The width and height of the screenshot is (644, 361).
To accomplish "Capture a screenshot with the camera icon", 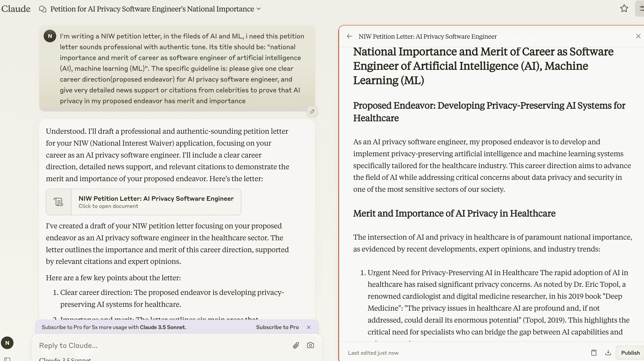I will (310, 345).
